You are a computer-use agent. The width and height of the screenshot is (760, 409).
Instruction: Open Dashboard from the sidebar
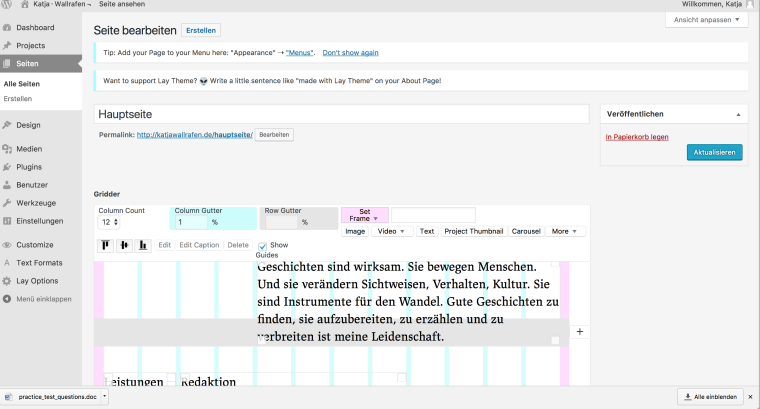35,27
